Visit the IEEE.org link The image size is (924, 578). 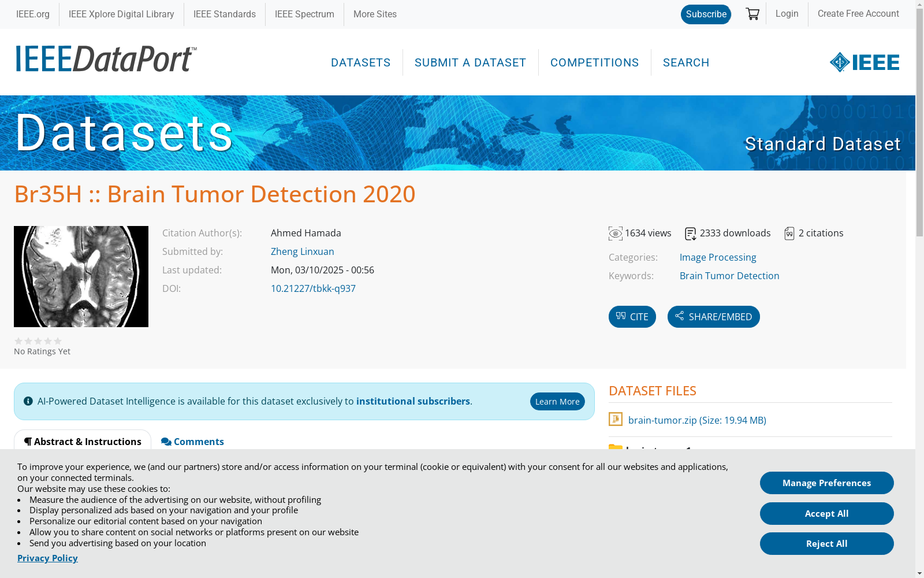33,14
